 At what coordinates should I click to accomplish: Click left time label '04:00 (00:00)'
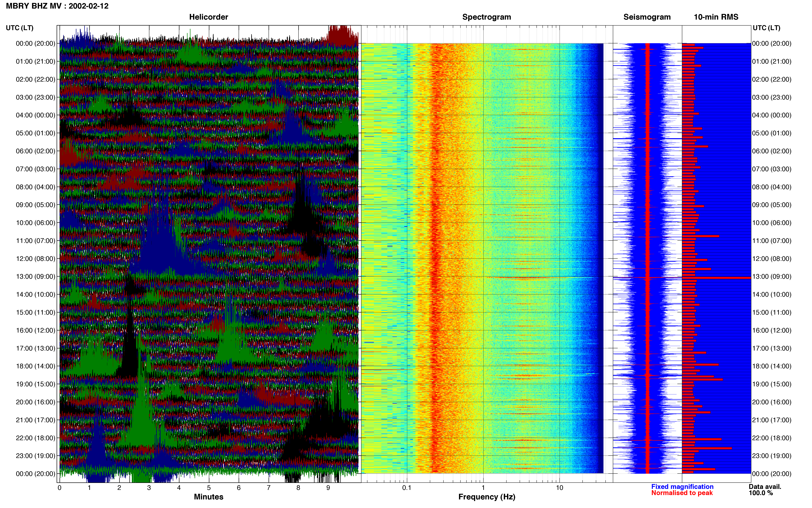(x=36, y=115)
